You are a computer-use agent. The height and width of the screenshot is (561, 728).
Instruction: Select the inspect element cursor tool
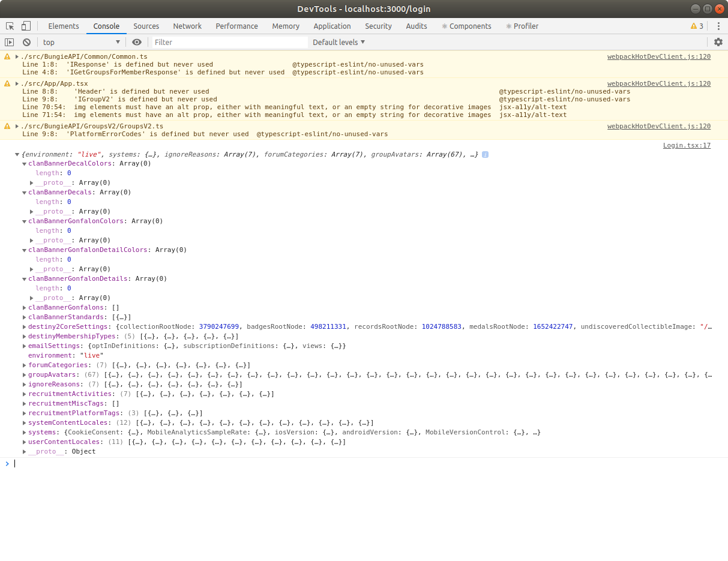pyautogui.click(x=9, y=26)
